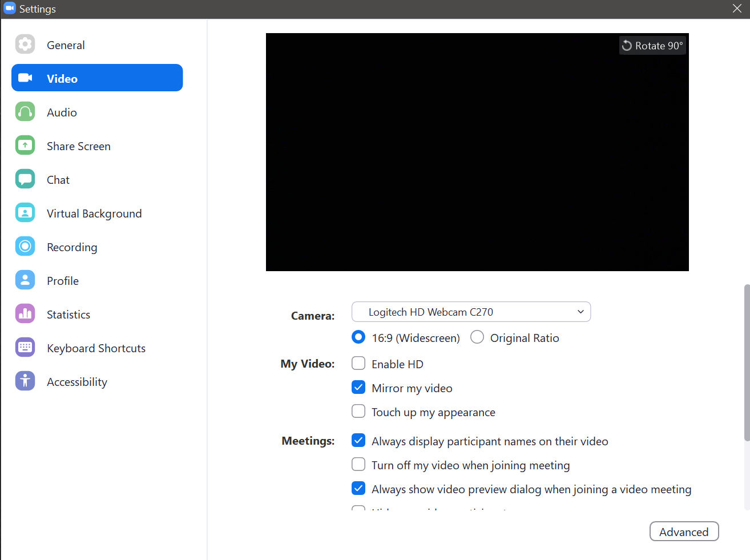Click the Video camera sidebar icon
750x560 pixels.
pyautogui.click(x=25, y=78)
